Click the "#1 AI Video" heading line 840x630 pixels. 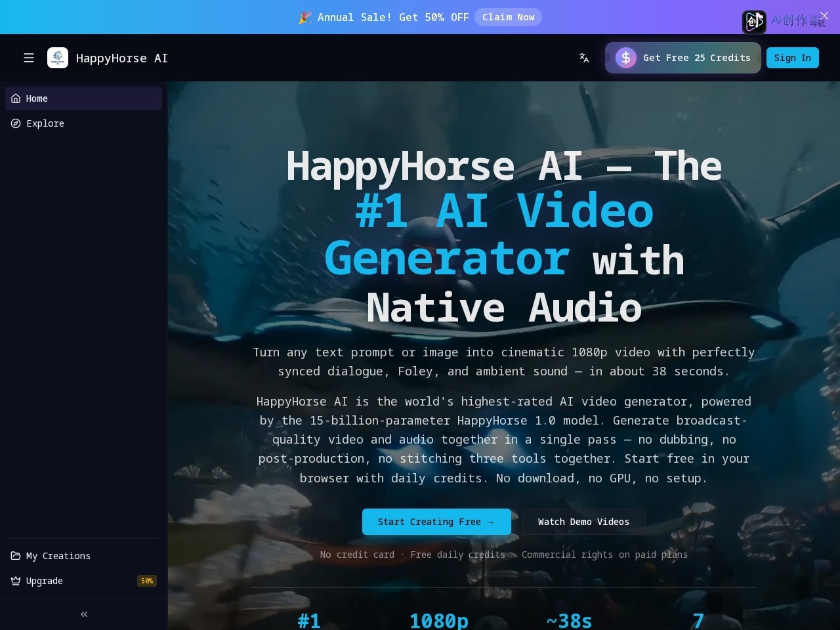(x=504, y=211)
